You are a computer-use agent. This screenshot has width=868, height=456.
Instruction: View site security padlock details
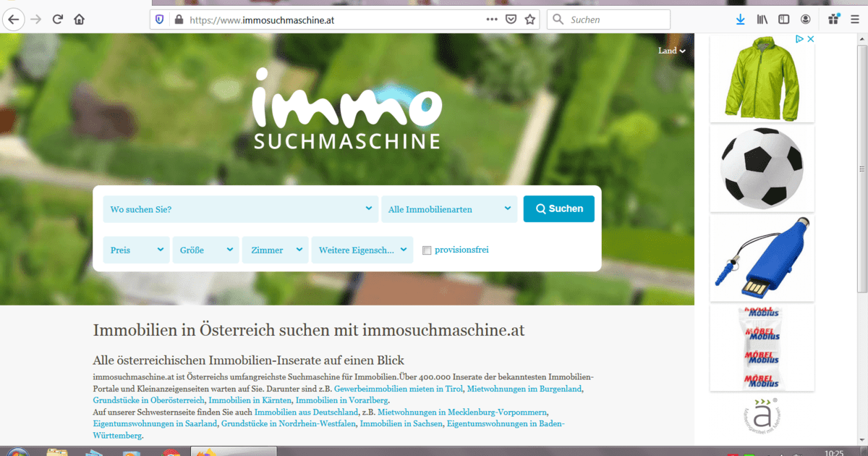(179, 20)
